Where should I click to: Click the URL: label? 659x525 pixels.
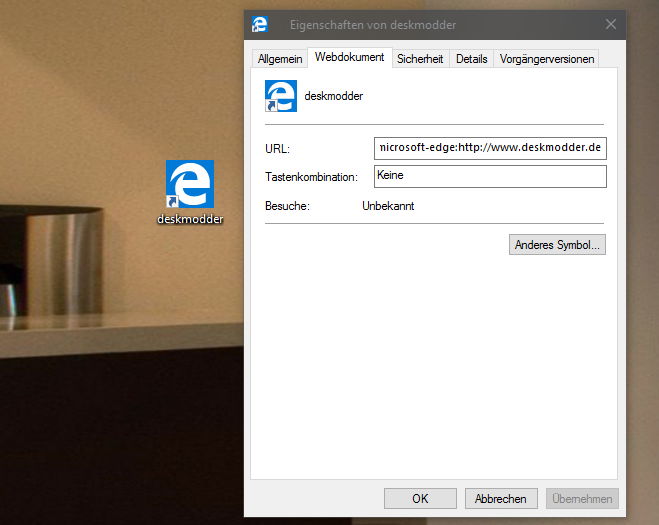pos(277,149)
